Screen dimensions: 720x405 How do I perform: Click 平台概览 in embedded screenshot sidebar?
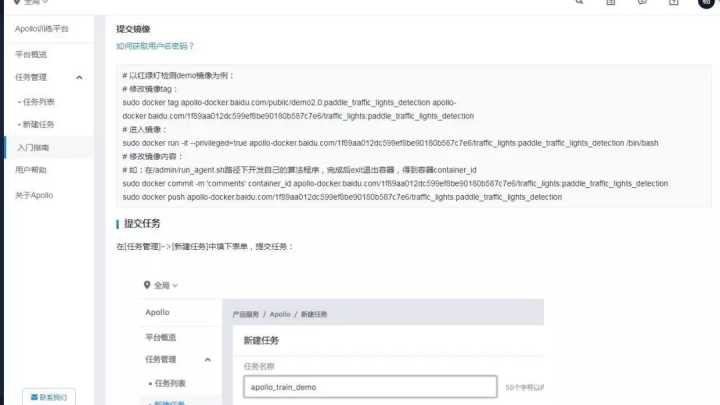tap(161, 338)
